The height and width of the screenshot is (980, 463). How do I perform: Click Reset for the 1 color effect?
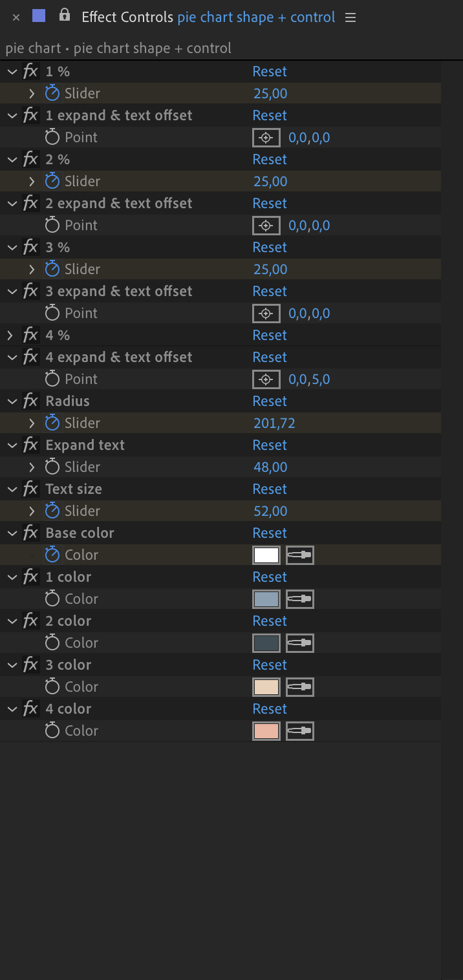point(270,577)
